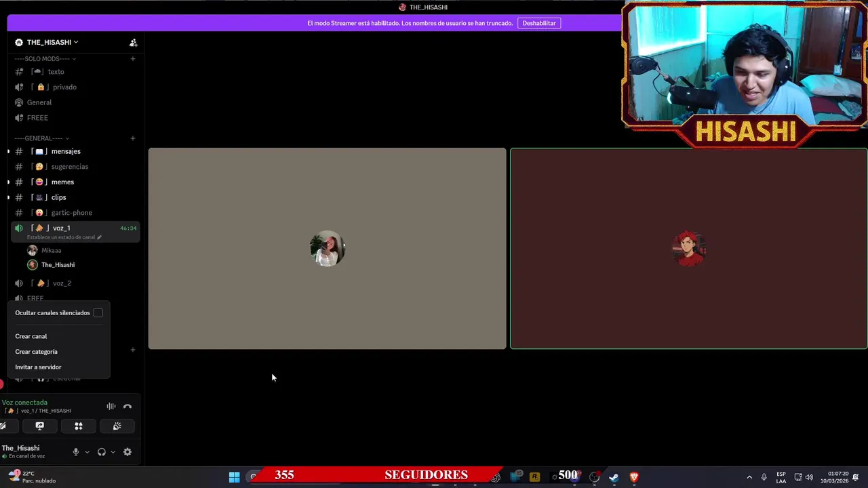Open notifications bell in taskbar

coord(856,477)
